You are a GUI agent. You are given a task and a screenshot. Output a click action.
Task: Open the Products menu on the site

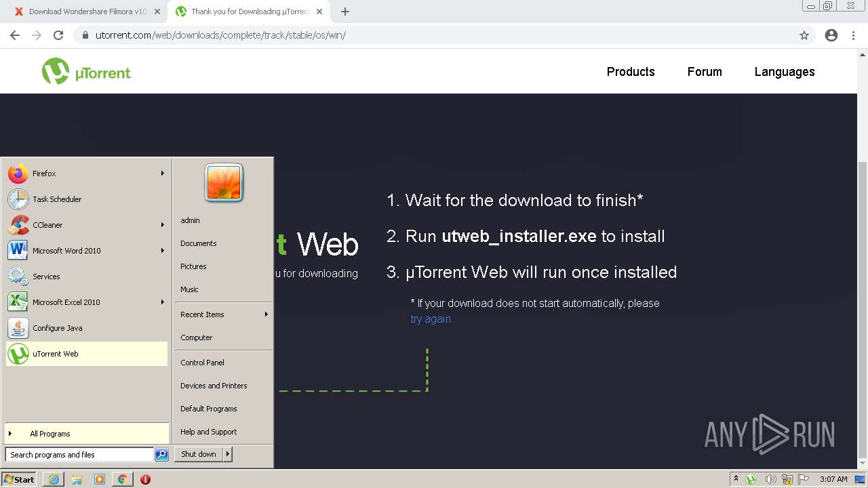[x=631, y=72]
